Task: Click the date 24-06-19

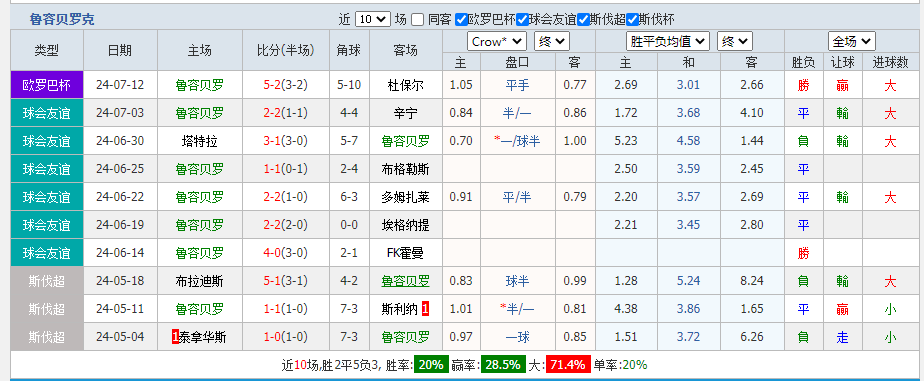Action: coord(120,225)
